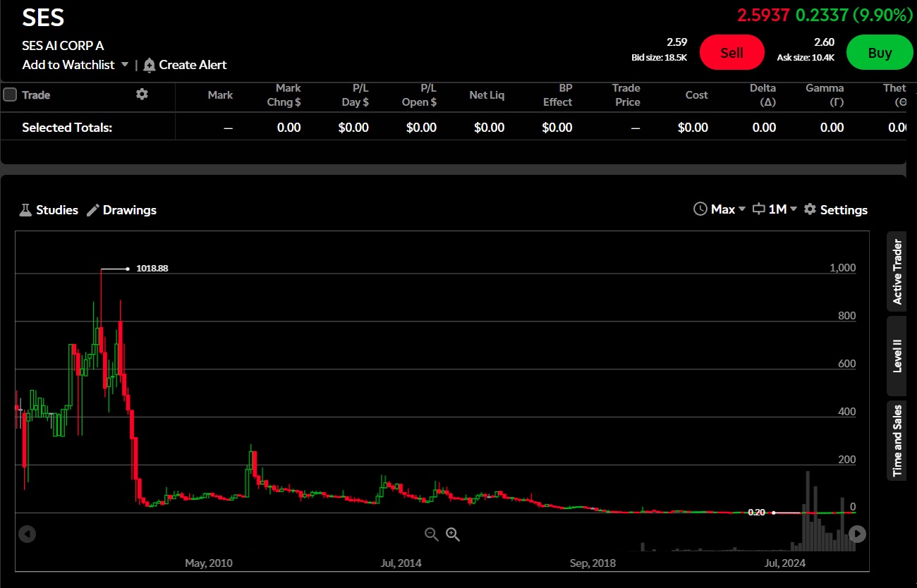Screen dimensions: 917x588
Task: Open the 1M candle interval dropdown
Action: click(x=775, y=209)
